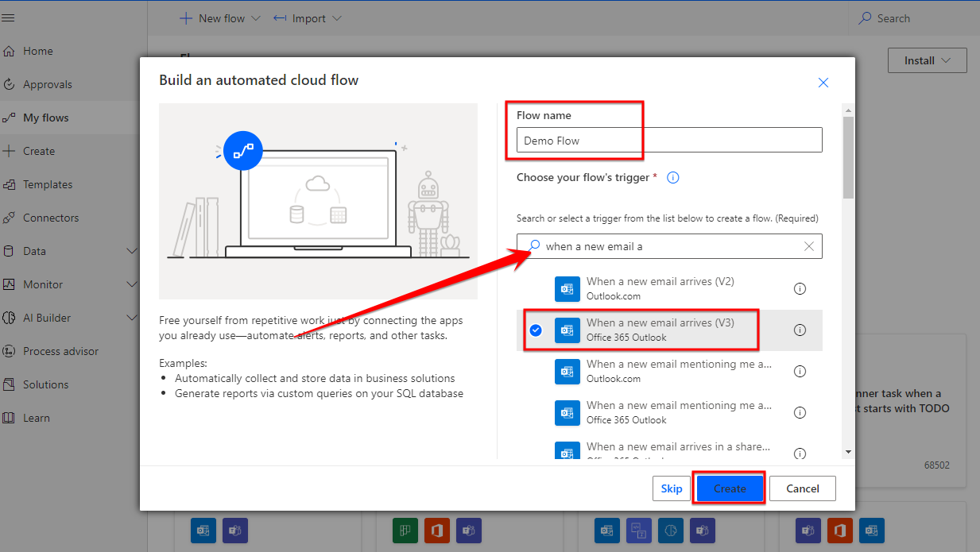Select the Outlook.com connector icon for V2 trigger
Screen dimensions: 980x552
(567, 289)
